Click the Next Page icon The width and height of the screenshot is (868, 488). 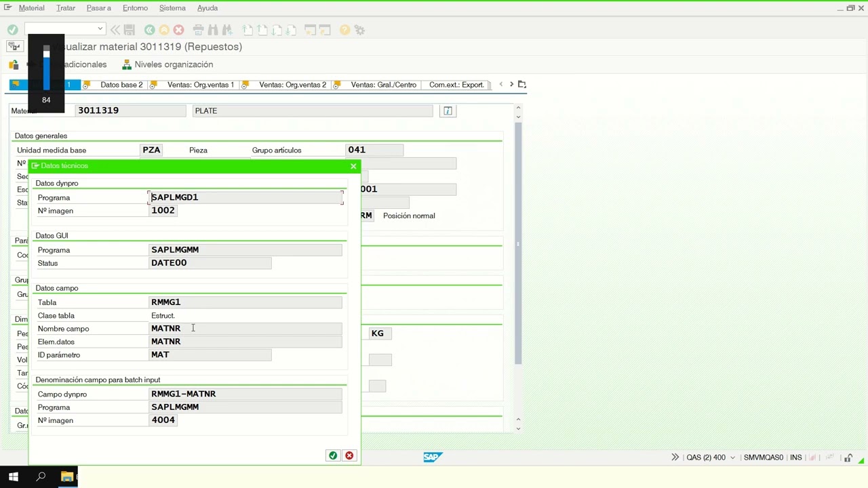click(277, 30)
